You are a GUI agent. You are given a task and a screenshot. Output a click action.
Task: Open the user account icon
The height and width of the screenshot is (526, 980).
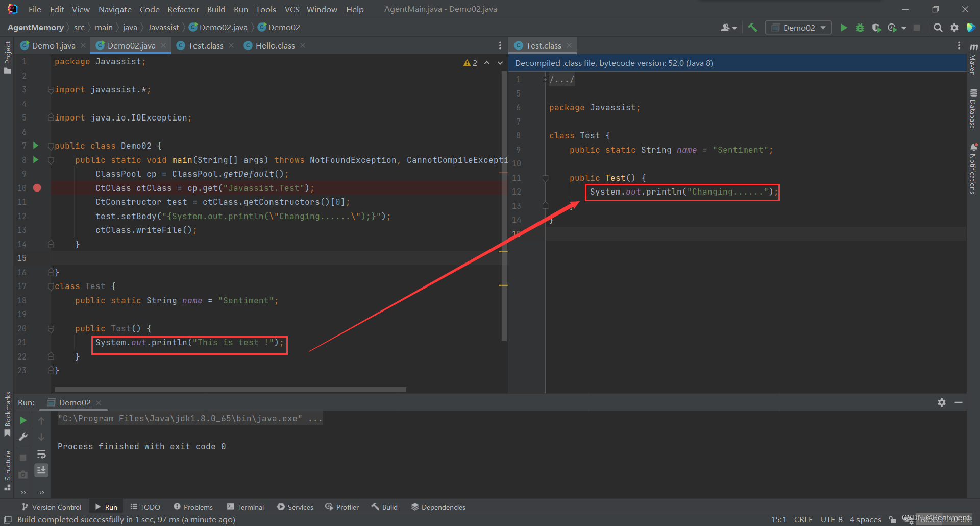tap(725, 28)
